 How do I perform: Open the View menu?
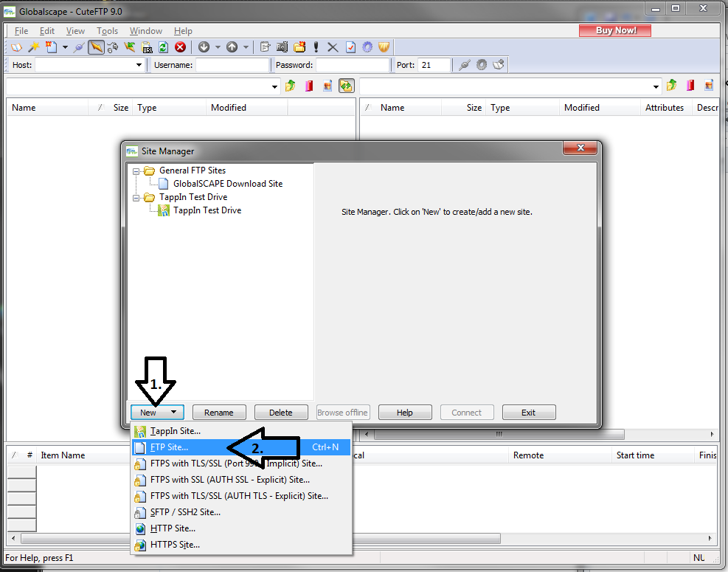[x=75, y=31]
